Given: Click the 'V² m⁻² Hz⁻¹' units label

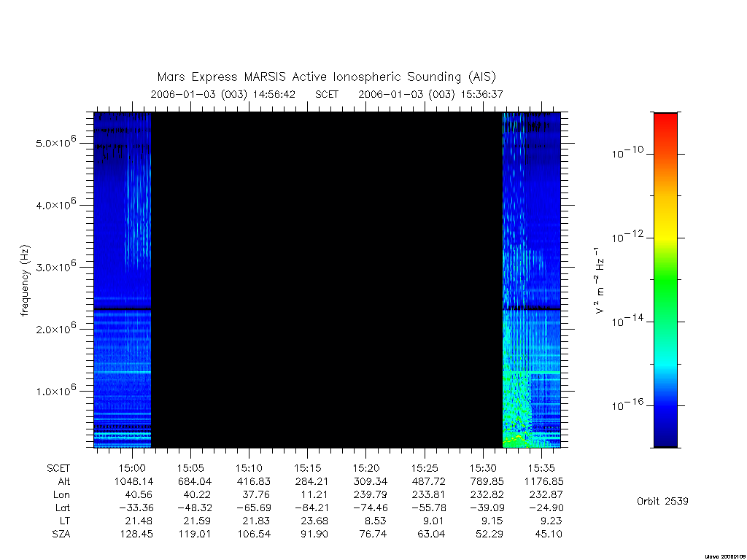Looking at the screenshot, I should coord(600,280).
